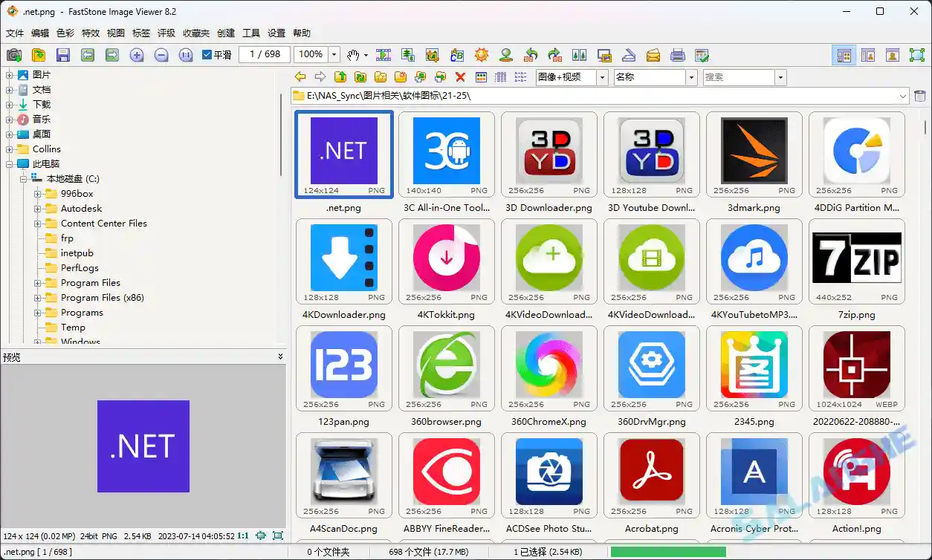Image resolution: width=932 pixels, height=560 pixels.
Task: Open the 特效 menu
Action: [x=91, y=33]
